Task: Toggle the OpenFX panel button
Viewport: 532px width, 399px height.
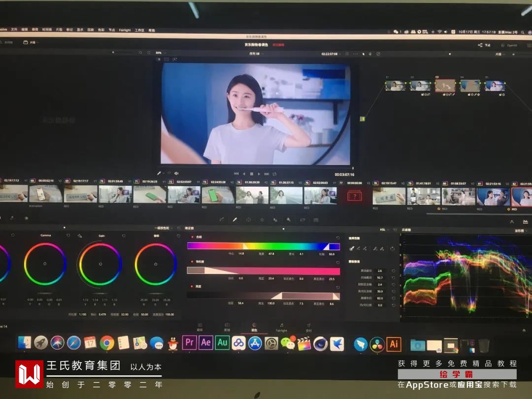Action: (509, 45)
